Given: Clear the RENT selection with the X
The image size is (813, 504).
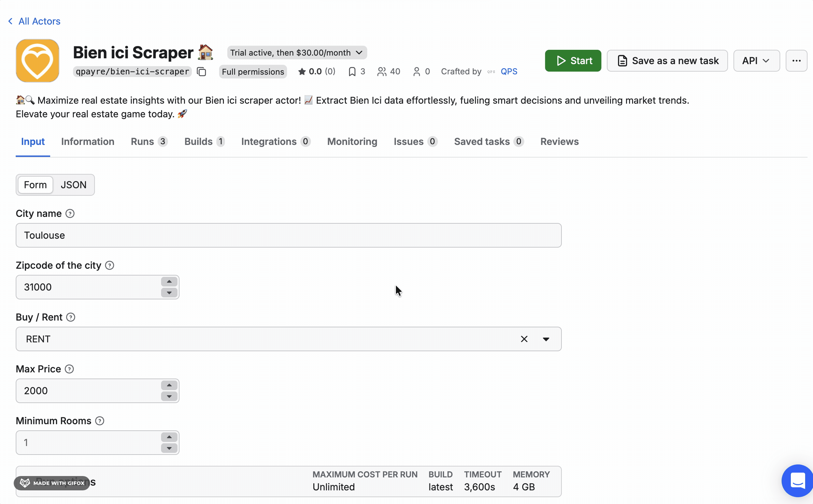Looking at the screenshot, I should (x=524, y=339).
